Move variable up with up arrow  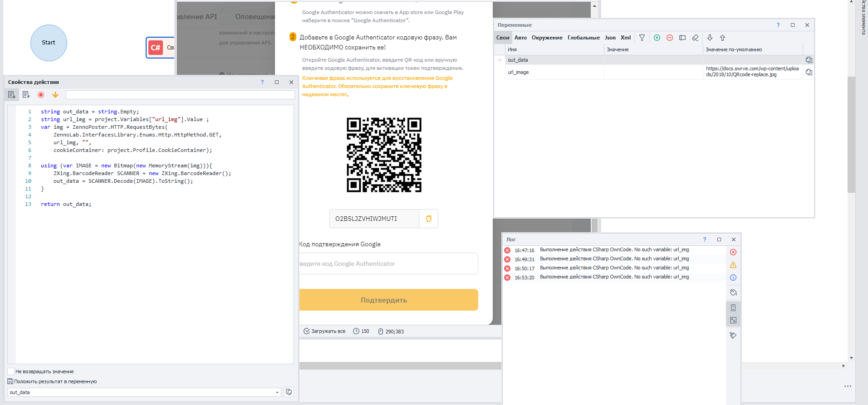(x=723, y=38)
